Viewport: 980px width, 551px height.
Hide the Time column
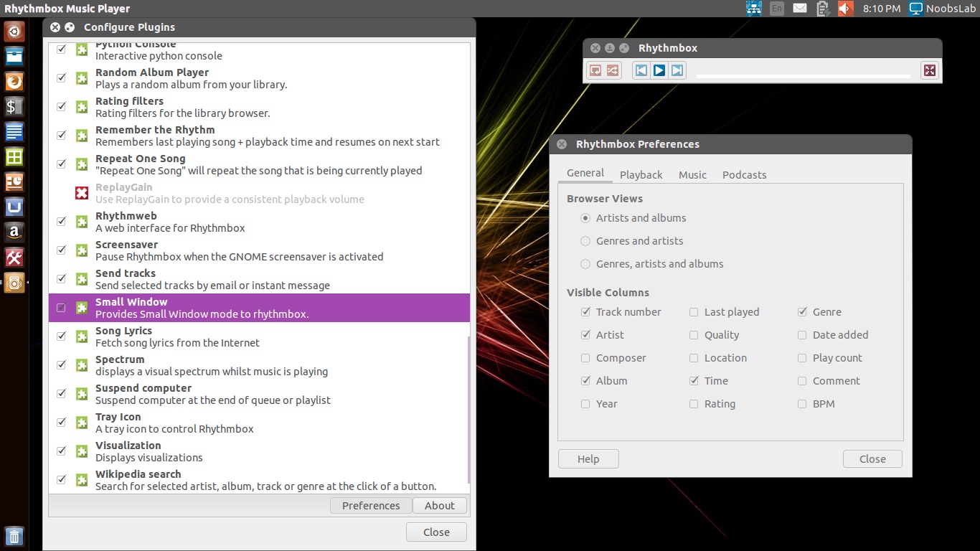[694, 381]
